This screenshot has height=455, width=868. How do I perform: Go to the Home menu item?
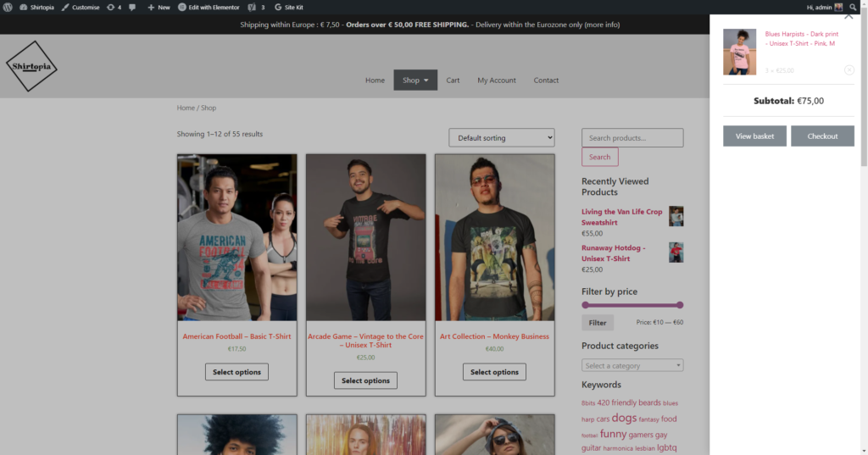coord(375,80)
